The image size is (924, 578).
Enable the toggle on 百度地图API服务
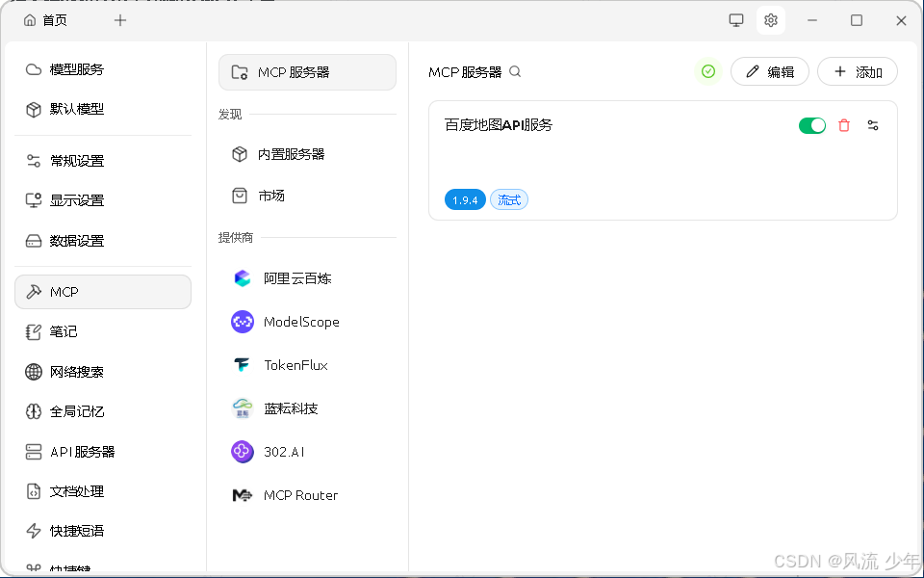pyautogui.click(x=812, y=125)
